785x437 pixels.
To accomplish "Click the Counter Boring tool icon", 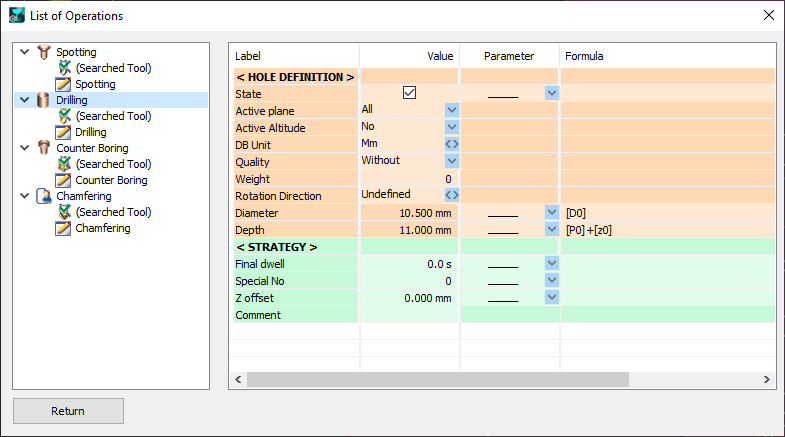I will tap(43, 148).
